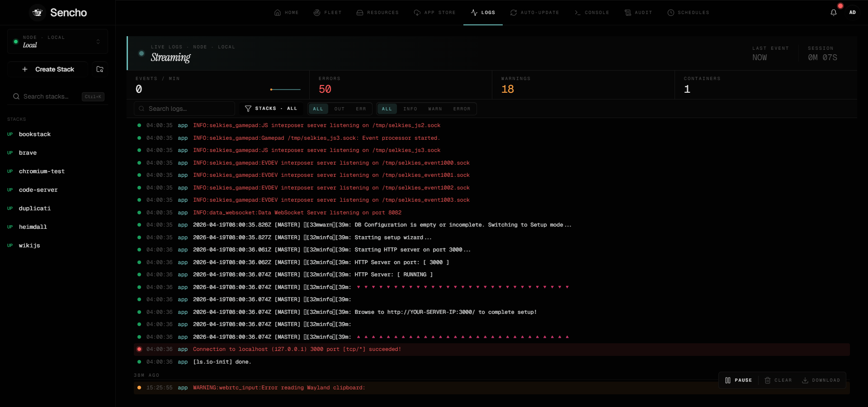Click the orange warning dot on the webrtc_input row
This screenshot has width=868, height=407.
tap(139, 388)
